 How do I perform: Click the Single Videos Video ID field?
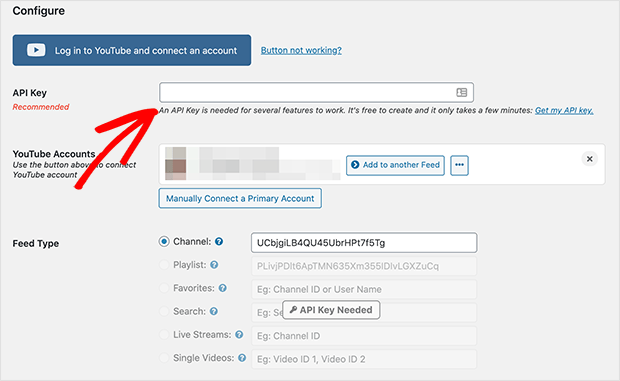pyautogui.click(x=364, y=359)
